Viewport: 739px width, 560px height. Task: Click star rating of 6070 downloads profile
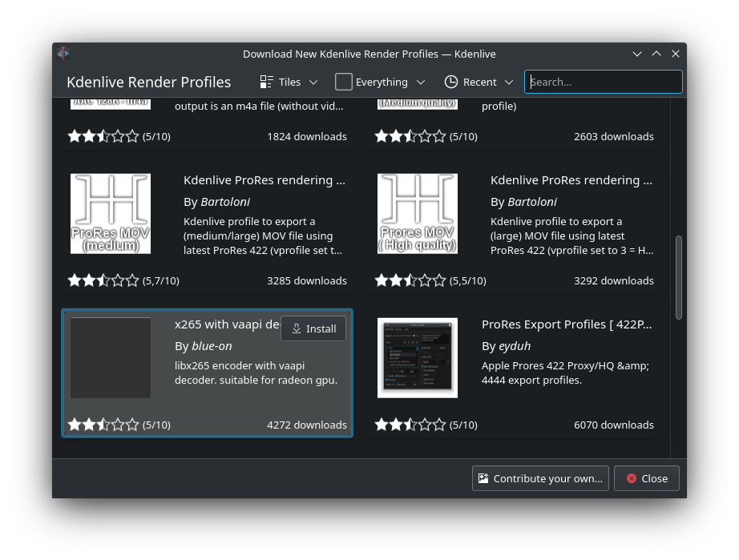(410, 425)
